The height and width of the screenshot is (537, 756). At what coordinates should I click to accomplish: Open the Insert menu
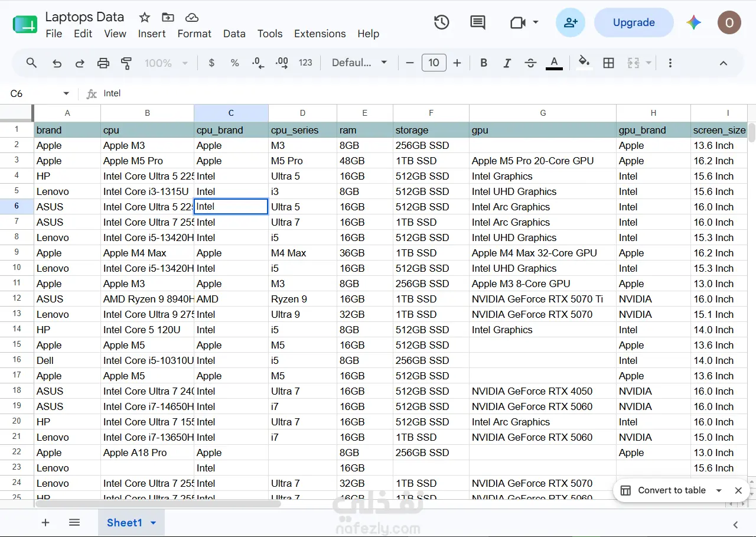pos(152,34)
